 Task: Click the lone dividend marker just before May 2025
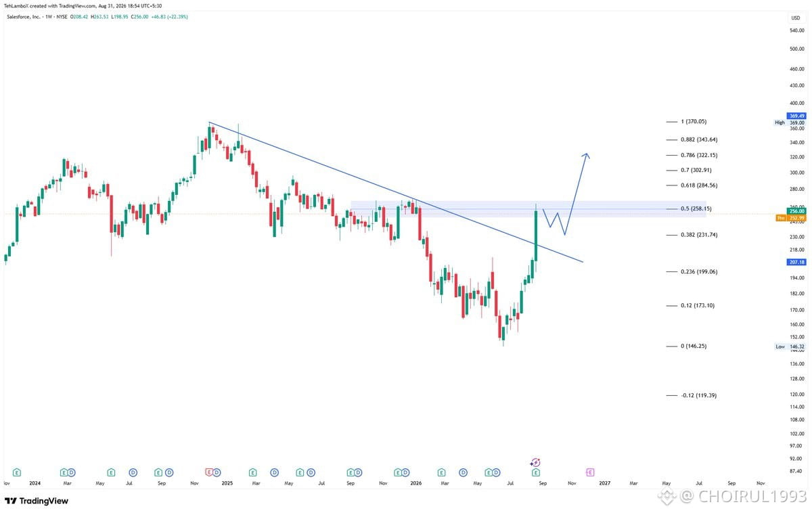click(x=275, y=472)
